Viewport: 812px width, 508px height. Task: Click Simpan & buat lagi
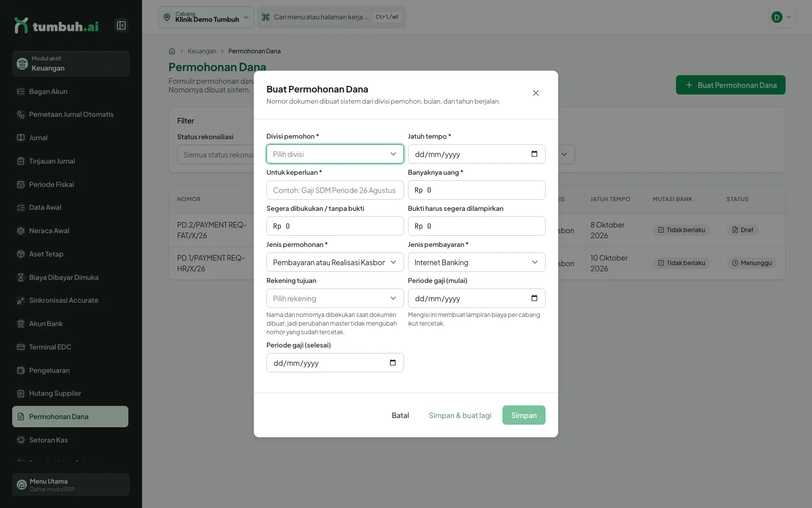click(460, 415)
